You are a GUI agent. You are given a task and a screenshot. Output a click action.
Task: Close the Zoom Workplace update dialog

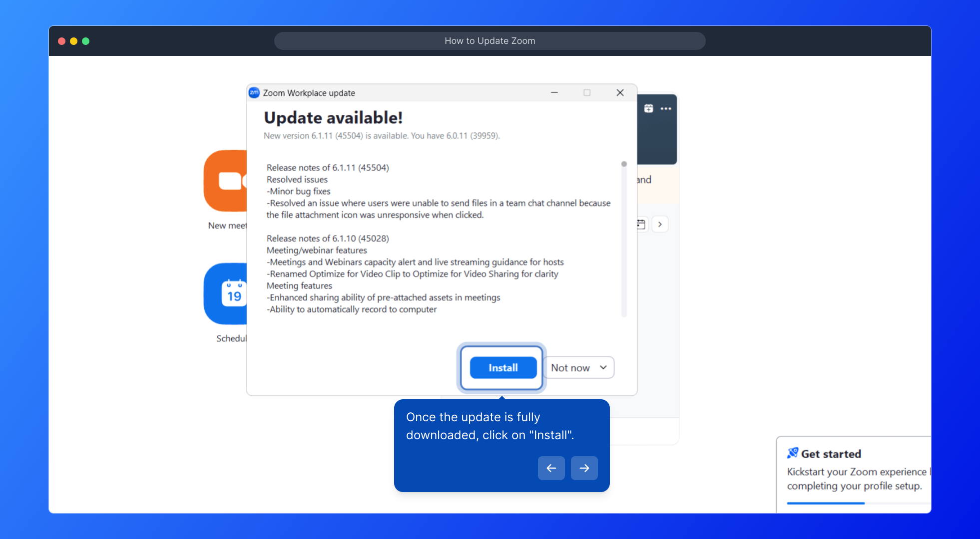click(x=620, y=93)
